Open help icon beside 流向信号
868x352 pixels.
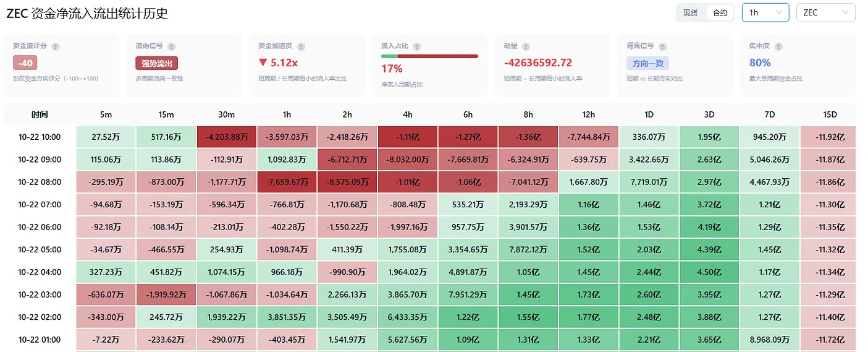pos(171,46)
